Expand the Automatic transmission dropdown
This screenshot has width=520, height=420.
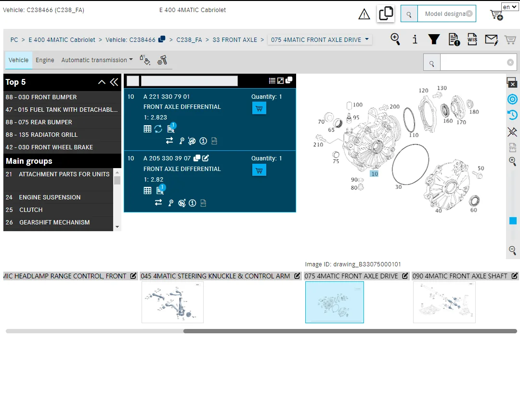pyautogui.click(x=97, y=60)
